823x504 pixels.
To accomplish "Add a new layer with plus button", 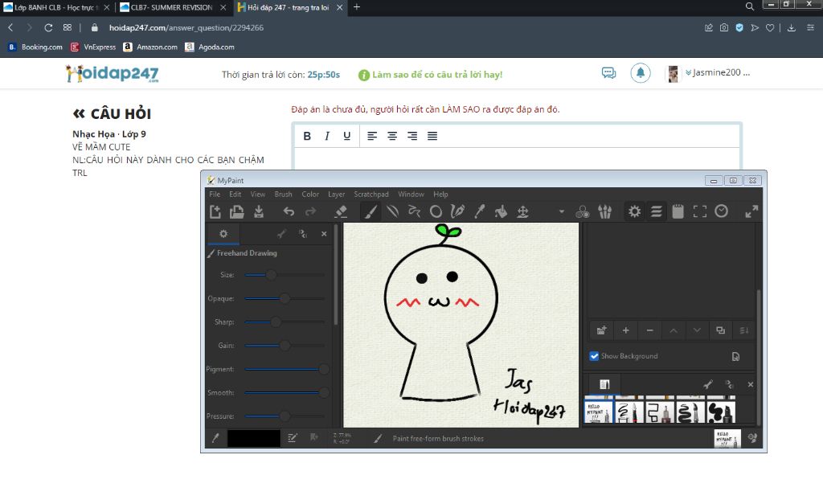I will coord(625,330).
